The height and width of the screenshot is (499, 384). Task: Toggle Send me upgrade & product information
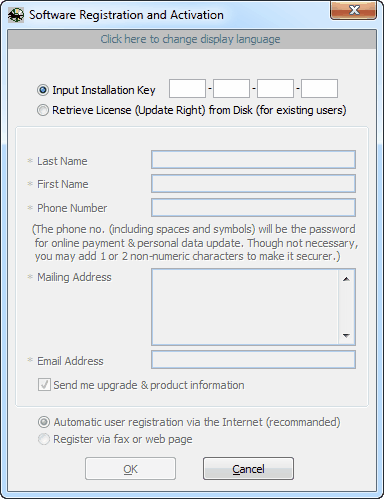click(x=44, y=385)
